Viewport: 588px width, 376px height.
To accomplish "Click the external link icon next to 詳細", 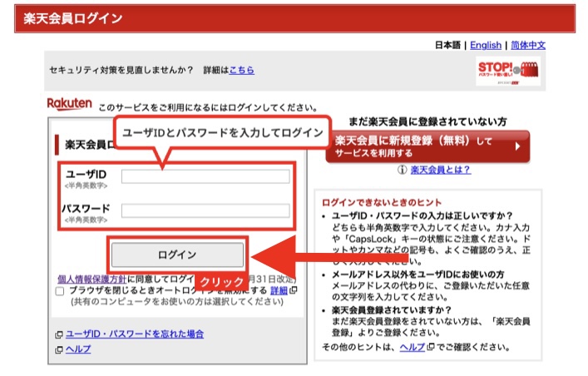I will 294,290.
